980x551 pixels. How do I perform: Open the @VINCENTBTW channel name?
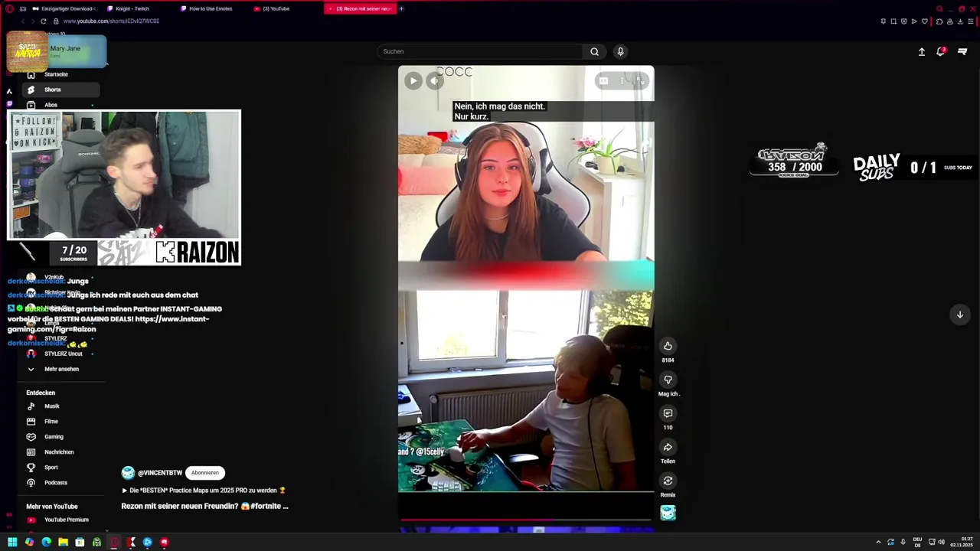tap(159, 473)
